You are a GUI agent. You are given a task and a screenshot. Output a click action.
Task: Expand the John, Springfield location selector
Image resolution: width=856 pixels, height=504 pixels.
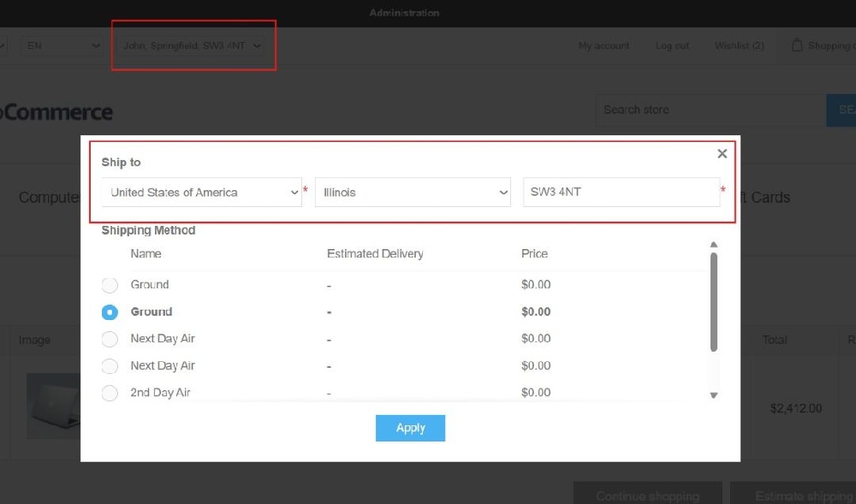coord(193,45)
